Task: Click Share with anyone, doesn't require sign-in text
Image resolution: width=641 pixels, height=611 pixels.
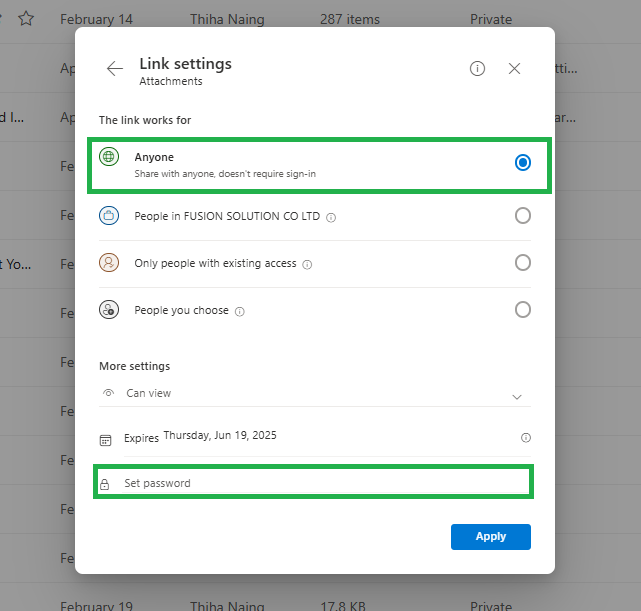Action: pos(225,174)
